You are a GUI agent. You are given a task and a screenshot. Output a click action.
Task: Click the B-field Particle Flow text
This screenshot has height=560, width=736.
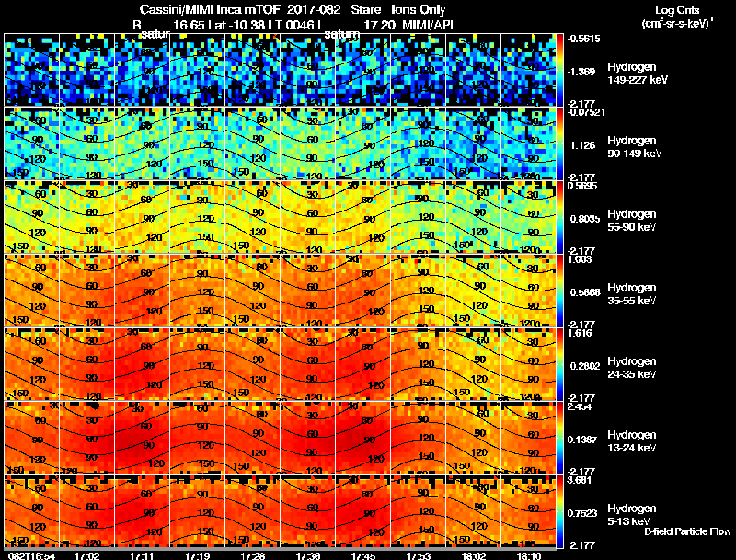click(x=687, y=531)
